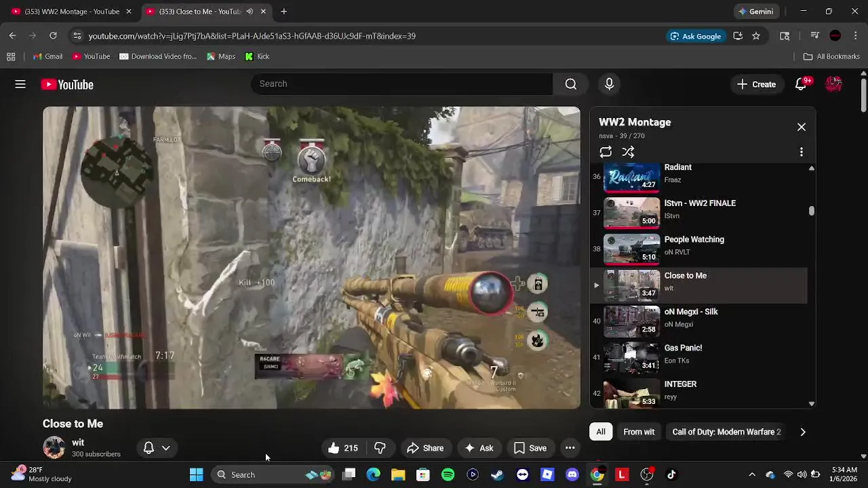Bookmark this page with star
868x488 pixels.
[756, 36]
